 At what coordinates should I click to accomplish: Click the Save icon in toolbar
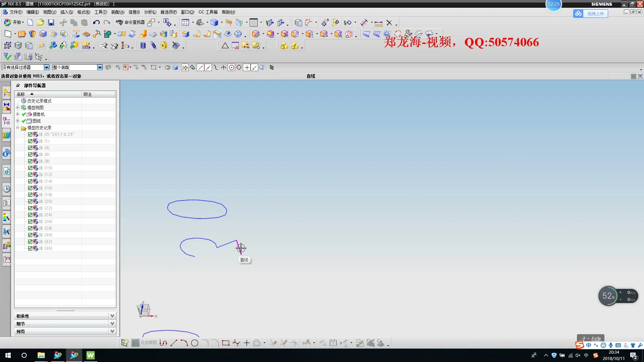(51, 22)
